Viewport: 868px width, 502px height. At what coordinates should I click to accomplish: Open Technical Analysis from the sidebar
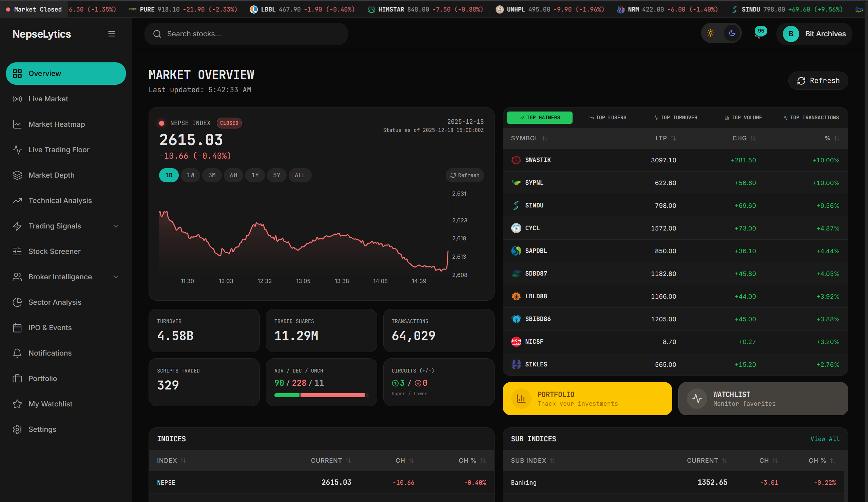coord(60,200)
